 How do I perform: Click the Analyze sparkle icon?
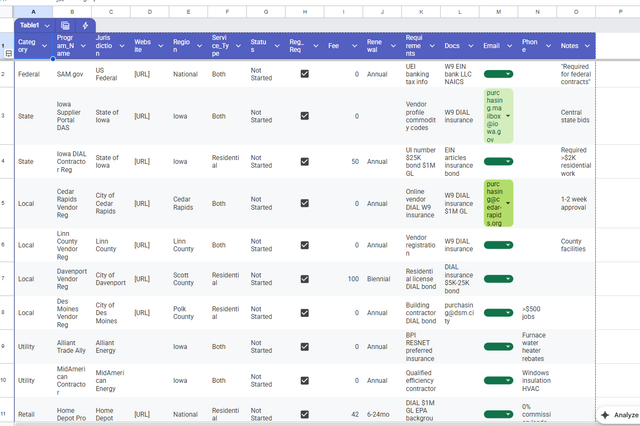click(605, 415)
